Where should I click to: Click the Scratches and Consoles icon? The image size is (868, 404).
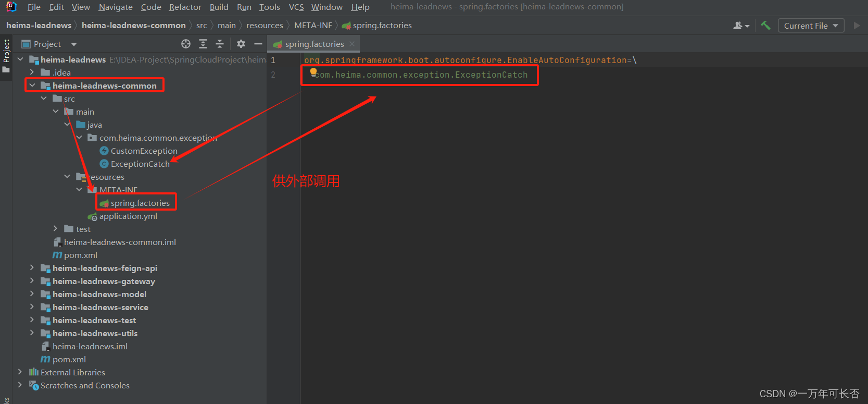pyautogui.click(x=34, y=385)
